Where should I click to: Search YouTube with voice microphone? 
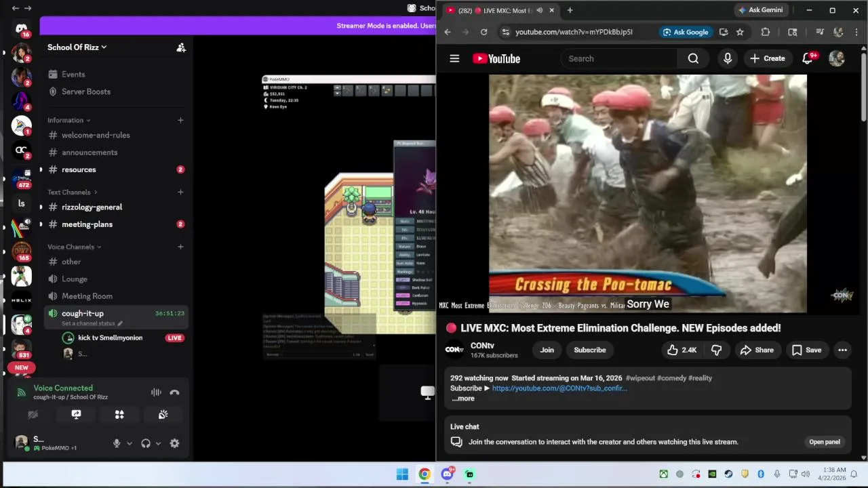click(x=728, y=58)
